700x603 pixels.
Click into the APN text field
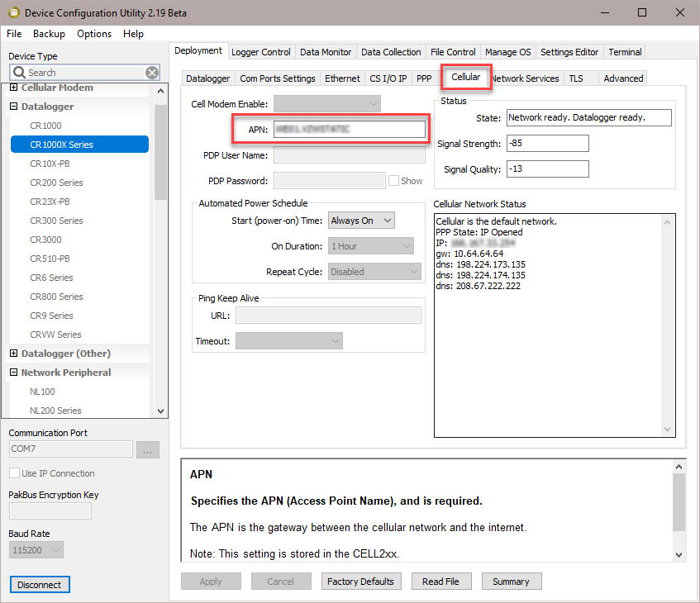[349, 129]
